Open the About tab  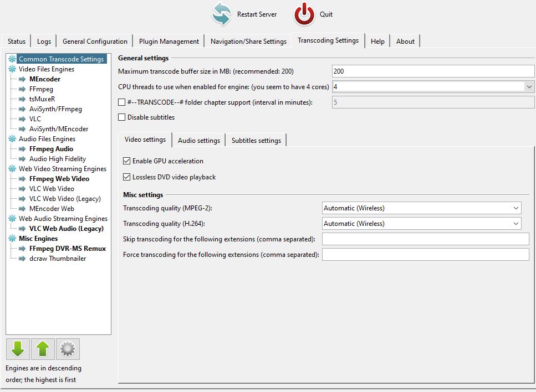(405, 42)
